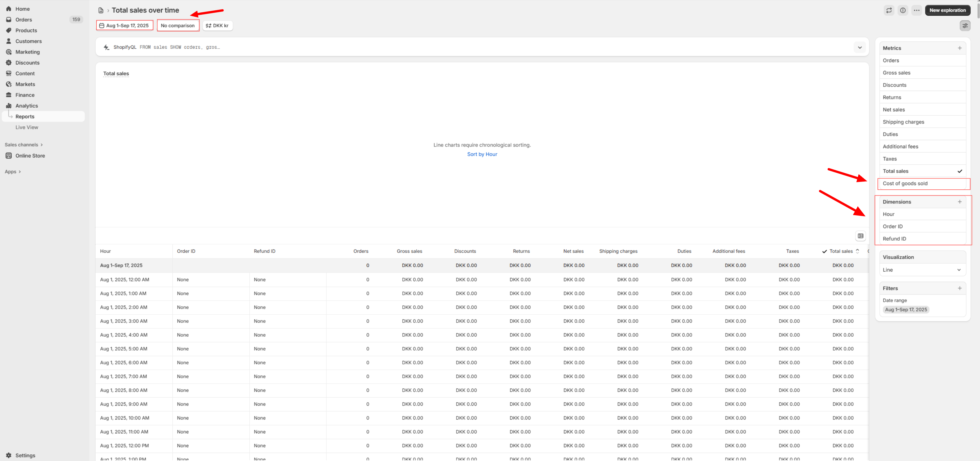Viewport: 980px width, 461px height.
Task: Toggle the Total sales metric checkmark
Action: (960, 171)
